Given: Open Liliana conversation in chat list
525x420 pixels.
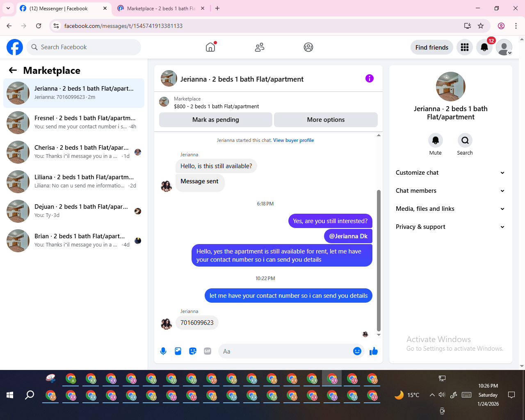Looking at the screenshot, I should (x=74, y=182).
